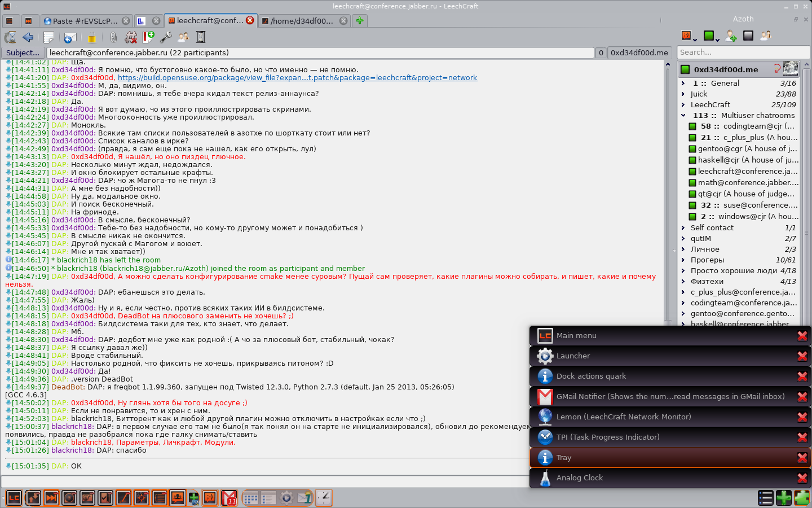The height and width of the screenshot is (508, 812).
Task: Click the green plus icon at panel right end
Action: (784, 497)
